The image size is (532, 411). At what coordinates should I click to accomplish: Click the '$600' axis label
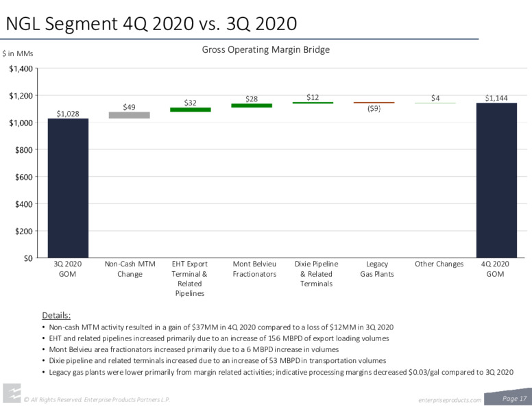click(24, 177)
